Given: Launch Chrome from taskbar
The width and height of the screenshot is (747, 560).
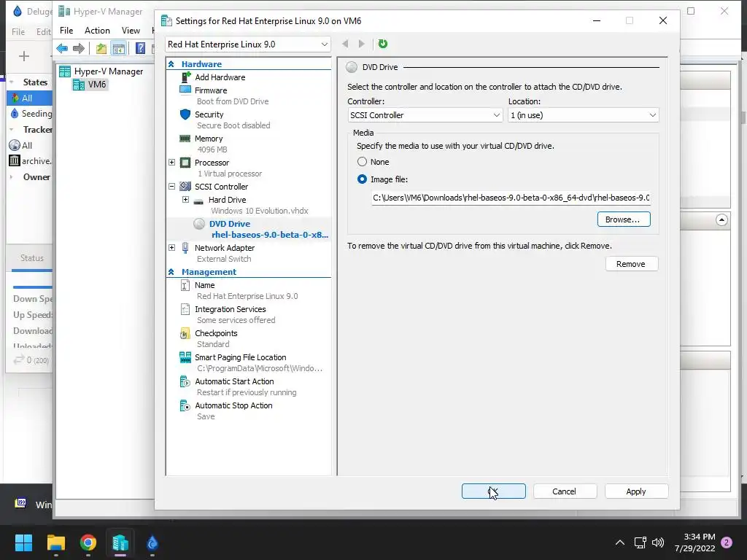Looking at the screenshot, I should tap(88, 542).
